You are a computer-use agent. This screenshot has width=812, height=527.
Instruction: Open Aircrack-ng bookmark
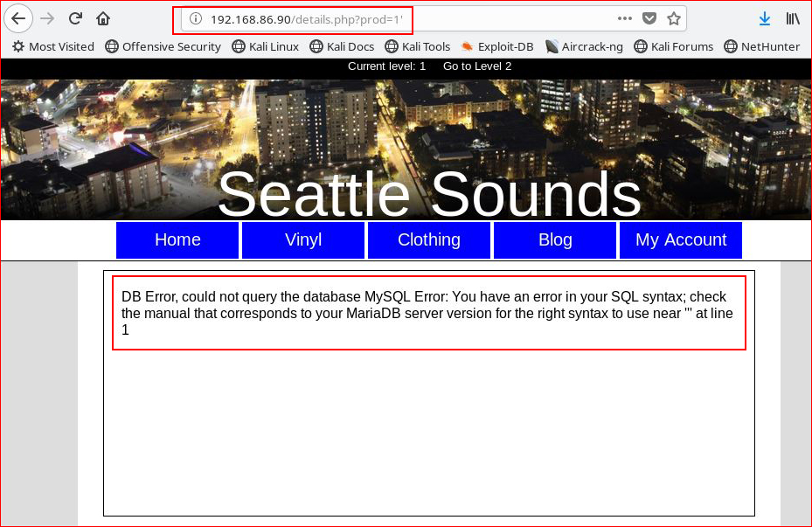coord(584,46)
